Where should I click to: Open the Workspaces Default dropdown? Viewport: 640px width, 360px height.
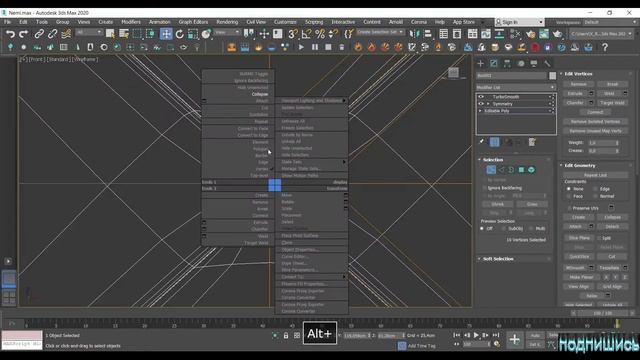[x=609, y=22]
